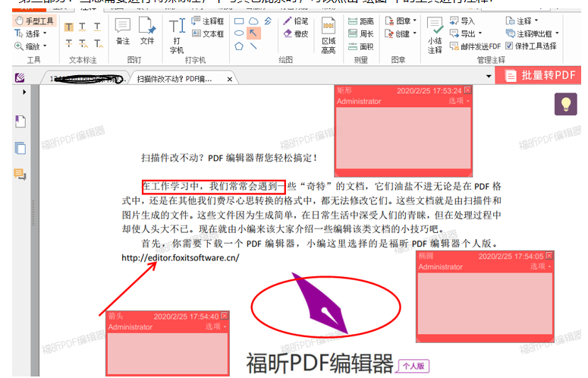
Task: Close the 扫描件改不动 document tab
Action: [x=229, y=79]
